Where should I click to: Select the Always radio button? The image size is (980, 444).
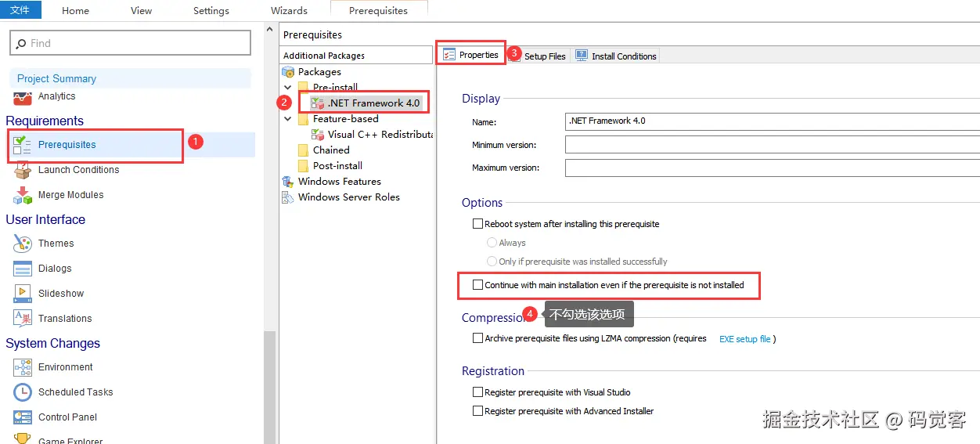tap(492, 243)
